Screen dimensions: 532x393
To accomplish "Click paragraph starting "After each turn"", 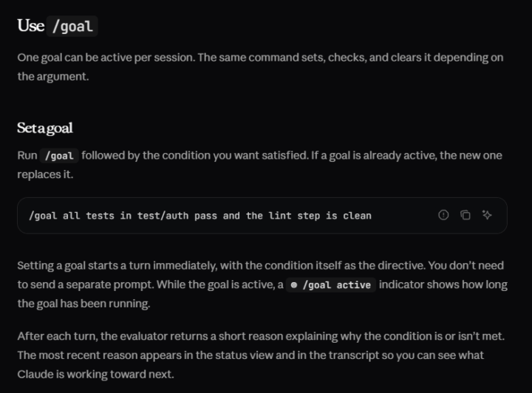I will (261, 355).
